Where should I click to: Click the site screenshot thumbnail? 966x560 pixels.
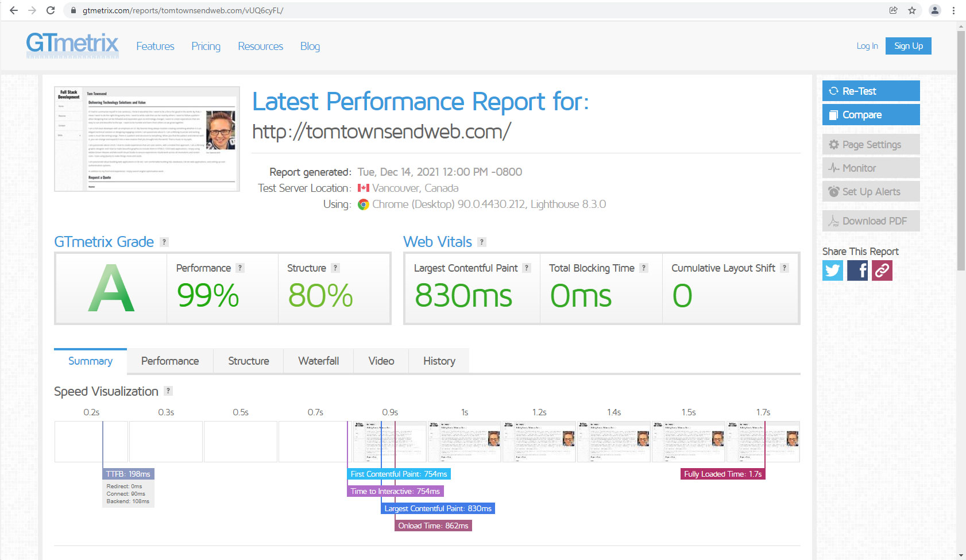tap(147, 139)
